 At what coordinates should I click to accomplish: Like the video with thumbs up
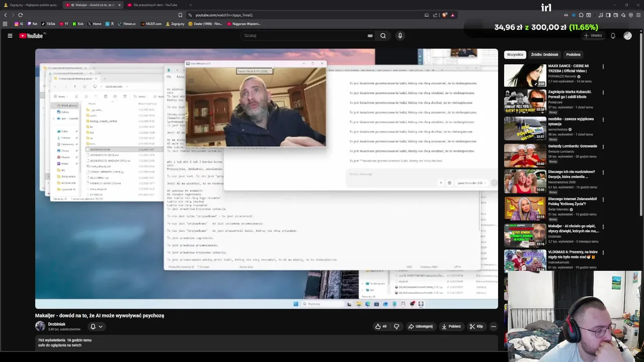tap(381, 326)
